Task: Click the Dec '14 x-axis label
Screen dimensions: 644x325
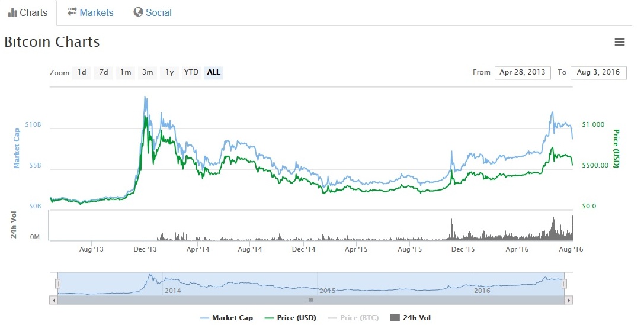Action: 303,249
